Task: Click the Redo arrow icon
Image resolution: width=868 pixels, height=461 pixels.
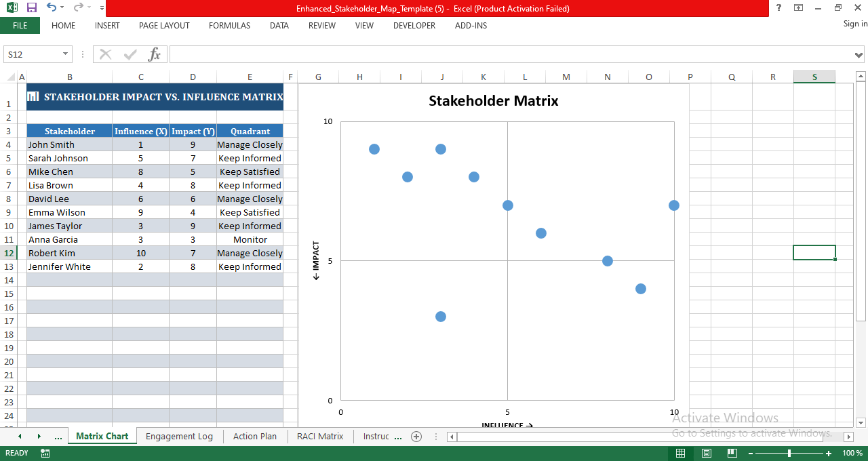Action: (78, 8)
